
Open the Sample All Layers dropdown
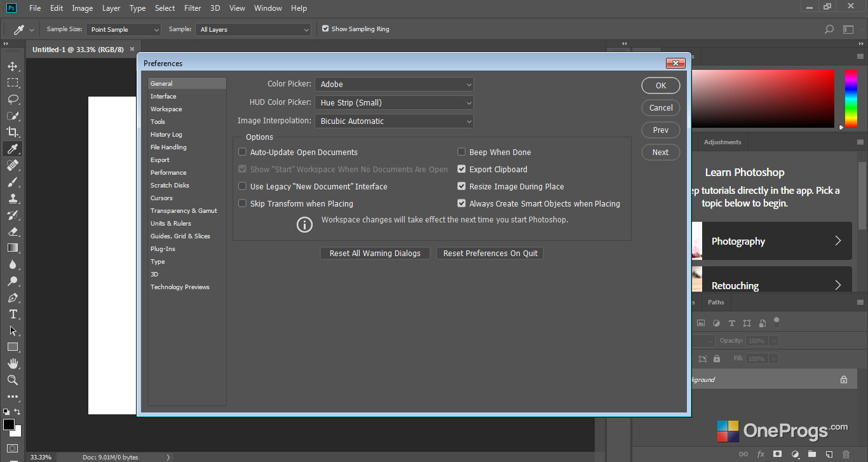[x=254, y=29]
